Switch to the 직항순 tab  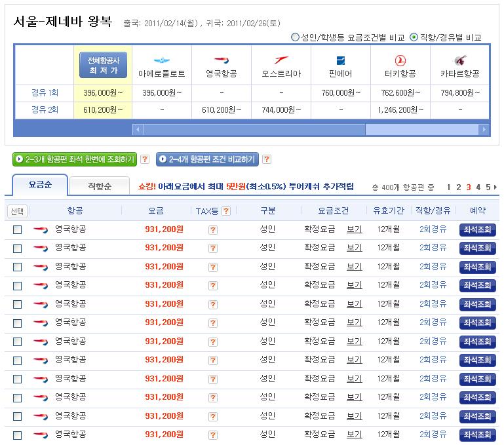coord(100,187)
